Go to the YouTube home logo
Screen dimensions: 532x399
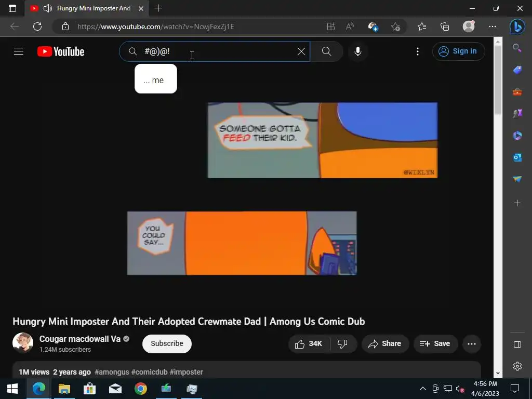point(61,51)
